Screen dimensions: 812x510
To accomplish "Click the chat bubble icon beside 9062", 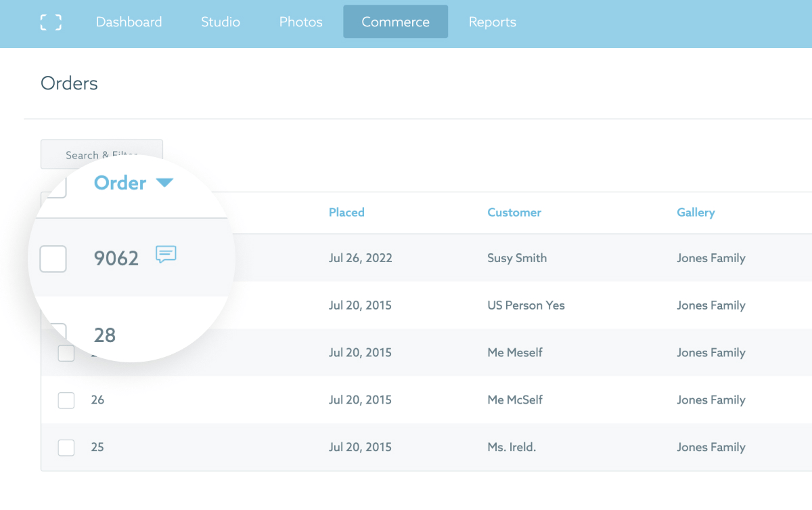I will click(166, 255).
